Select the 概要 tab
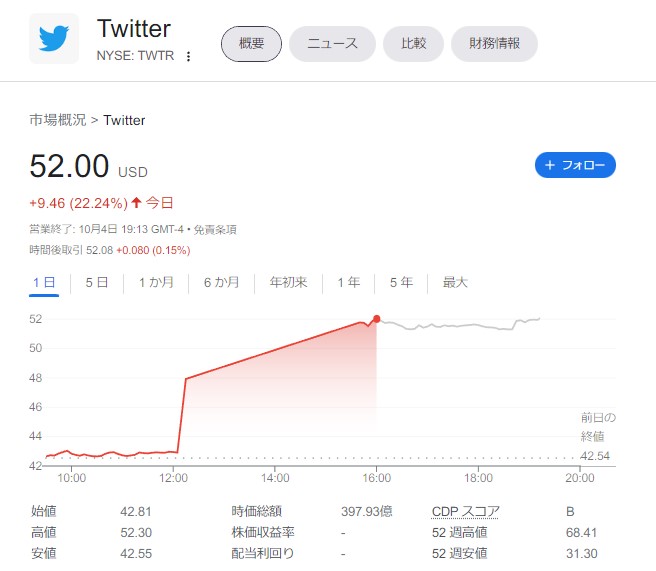Image resolution: width=656 pixels, height=571 pixels. pyautogui.click(x=251, y=44)
